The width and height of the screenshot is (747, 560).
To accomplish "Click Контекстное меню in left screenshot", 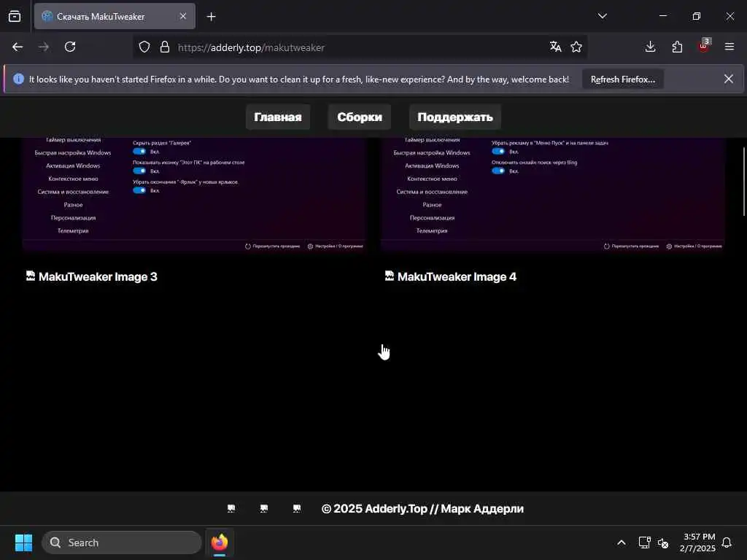I will pos(73,179).
